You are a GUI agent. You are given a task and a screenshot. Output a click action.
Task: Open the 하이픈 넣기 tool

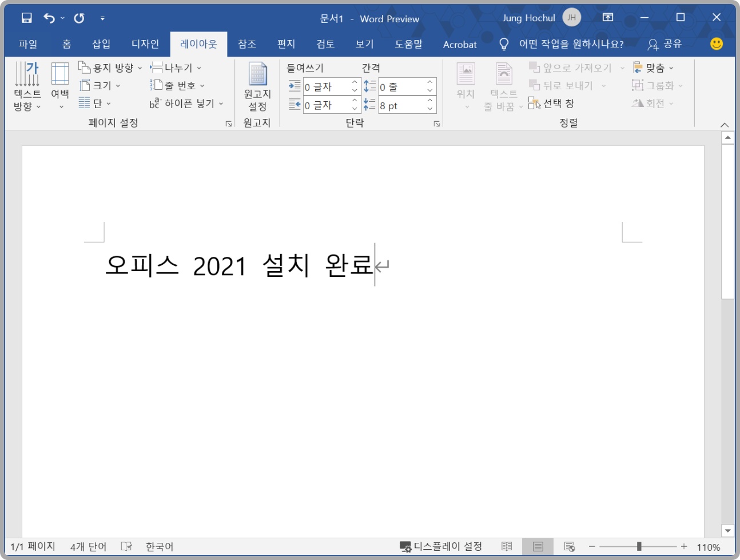point(185,104)
